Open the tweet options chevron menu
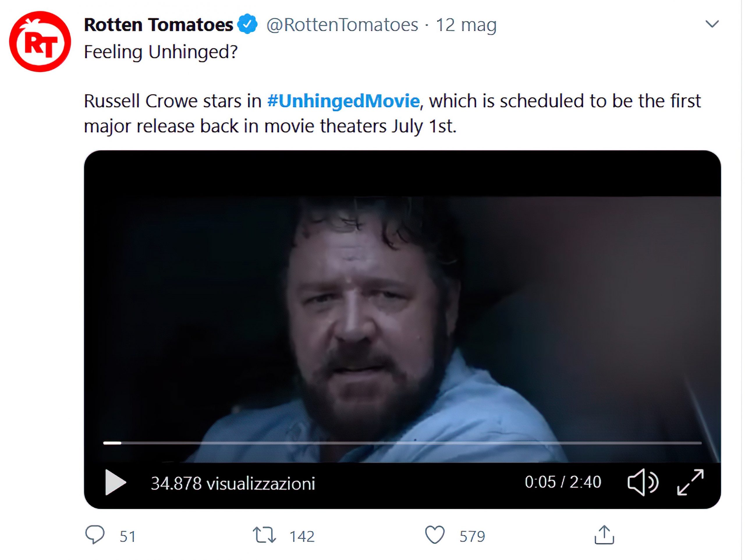The width and height of the screenshot is (745, 560). (x=712, y=24)
